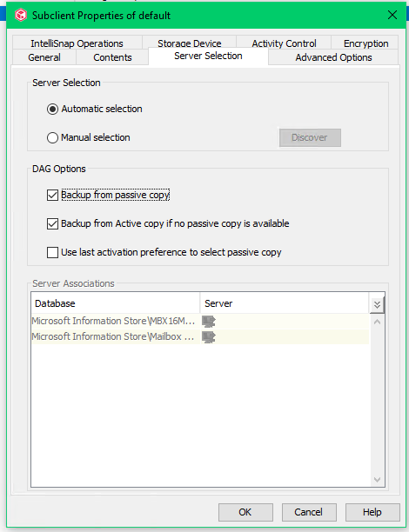Uncheck Backup from passive copy
The image size is (409, 532).
point(52,195)
